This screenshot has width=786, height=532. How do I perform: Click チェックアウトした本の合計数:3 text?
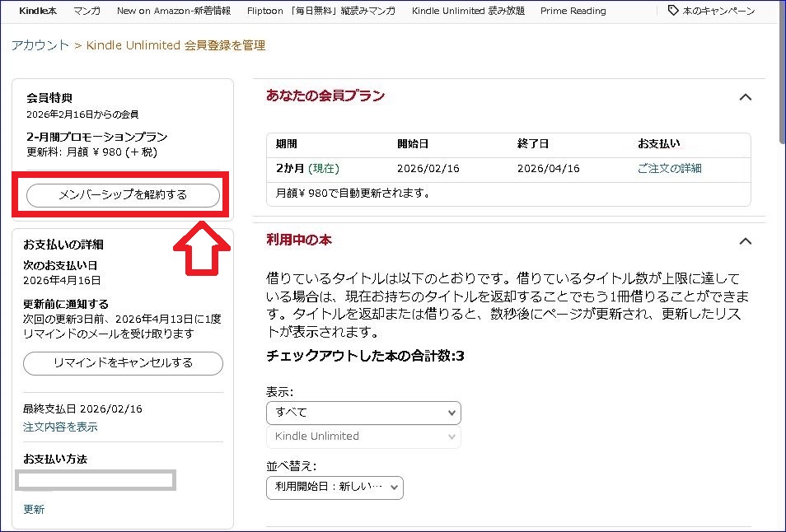[x=365, y=356]
